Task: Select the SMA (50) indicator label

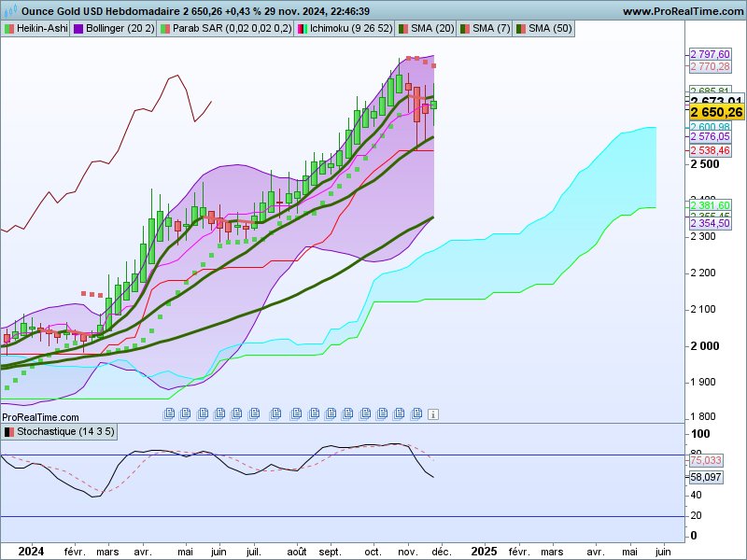Action: pos(543,29)
